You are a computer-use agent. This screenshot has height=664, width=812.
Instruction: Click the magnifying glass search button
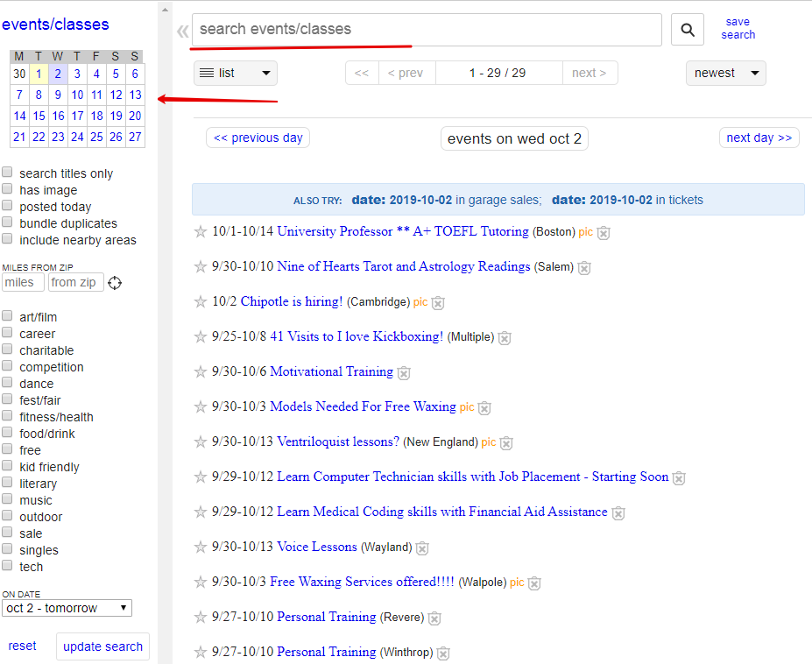[688, 30]
